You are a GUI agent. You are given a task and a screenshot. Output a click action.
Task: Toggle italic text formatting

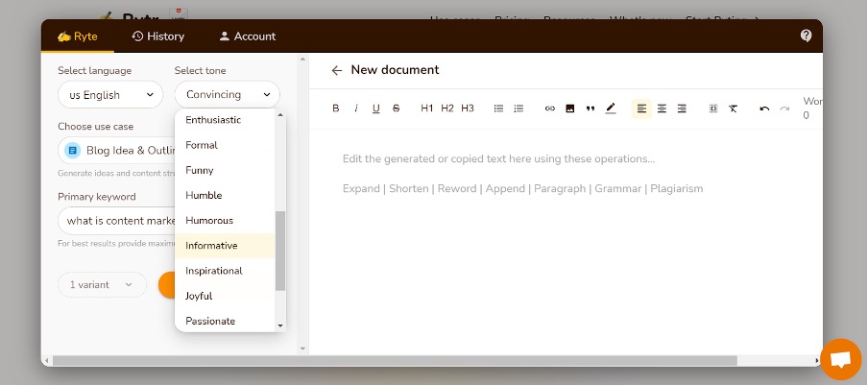tap(356, 109)
